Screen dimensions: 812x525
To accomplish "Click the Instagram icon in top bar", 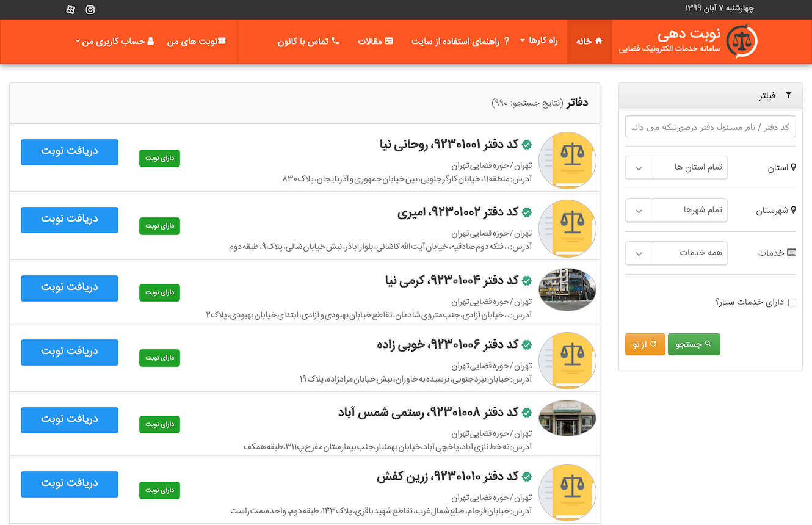I will click(90, 9).
